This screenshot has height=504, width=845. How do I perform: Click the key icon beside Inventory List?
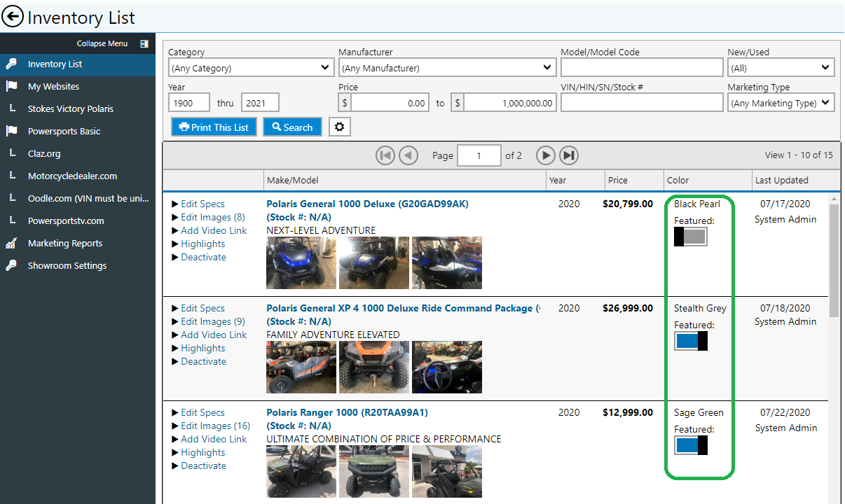[x=11, y=64]
